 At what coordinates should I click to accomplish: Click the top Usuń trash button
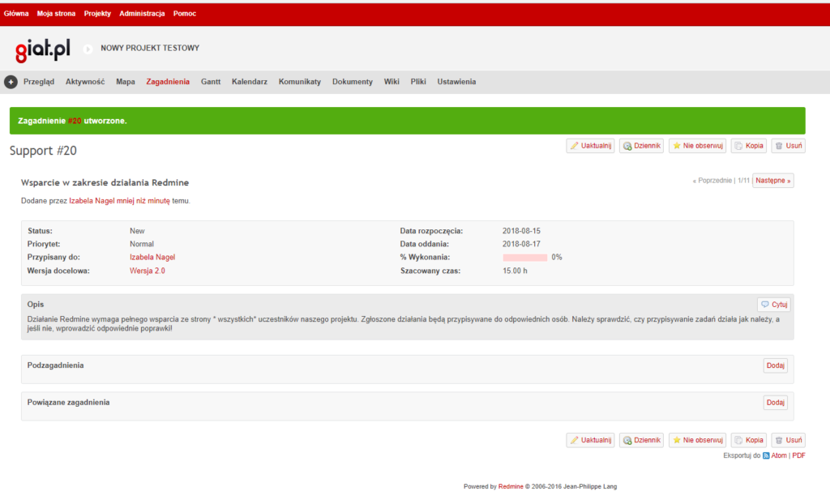tap(788, 146)
